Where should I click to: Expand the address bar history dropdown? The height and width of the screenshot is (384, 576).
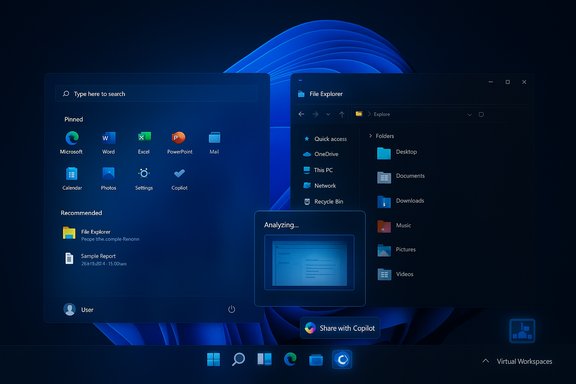(x=469, y=115)
